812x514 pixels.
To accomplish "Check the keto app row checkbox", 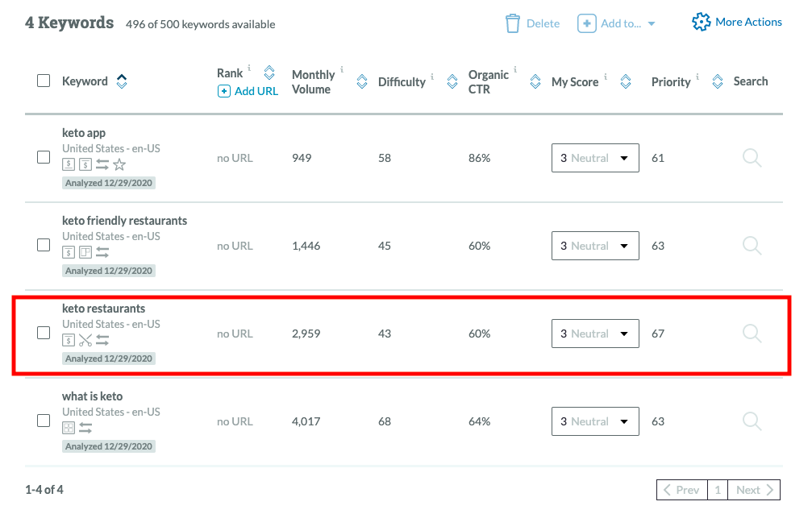I will [x=44, y=157].
